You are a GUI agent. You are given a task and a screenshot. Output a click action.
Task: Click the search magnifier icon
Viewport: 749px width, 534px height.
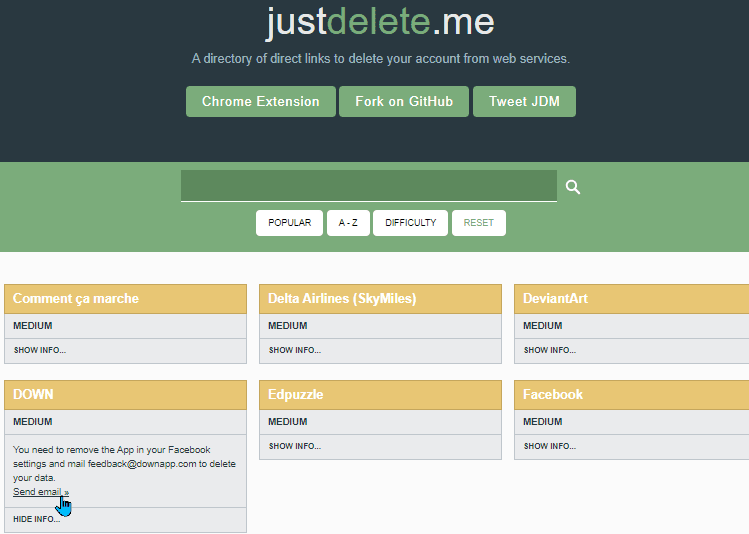pos(573,187)
